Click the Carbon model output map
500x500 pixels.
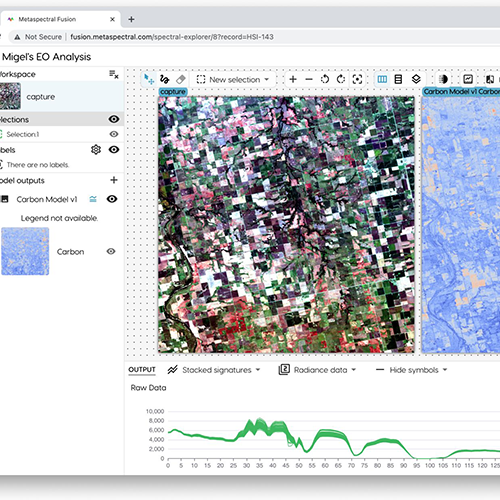tap(461, 225)
